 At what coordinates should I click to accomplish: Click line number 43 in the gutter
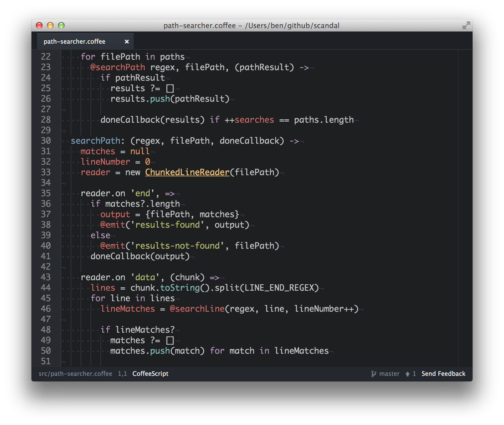tap(46, 277)
